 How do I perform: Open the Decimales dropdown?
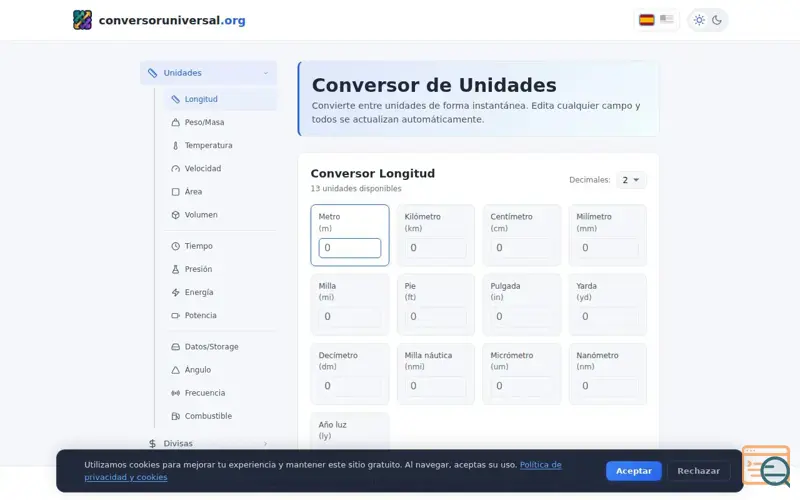coord(631,180)
